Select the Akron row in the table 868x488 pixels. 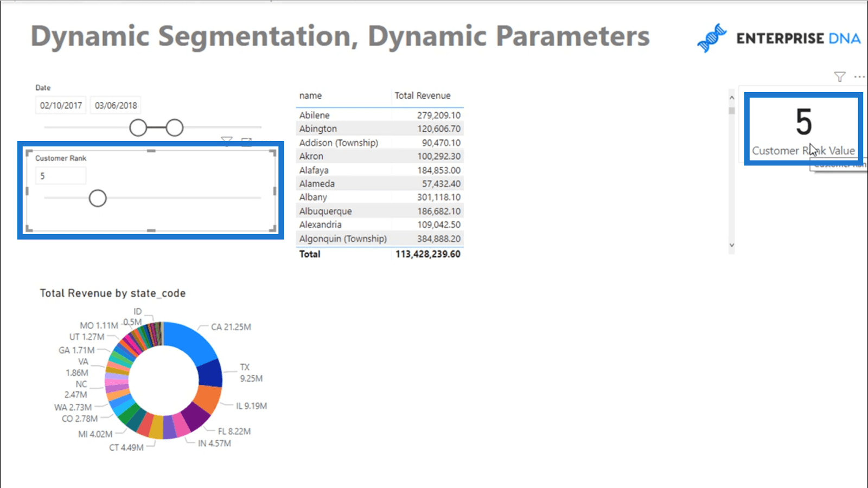[x=380, y=156]
